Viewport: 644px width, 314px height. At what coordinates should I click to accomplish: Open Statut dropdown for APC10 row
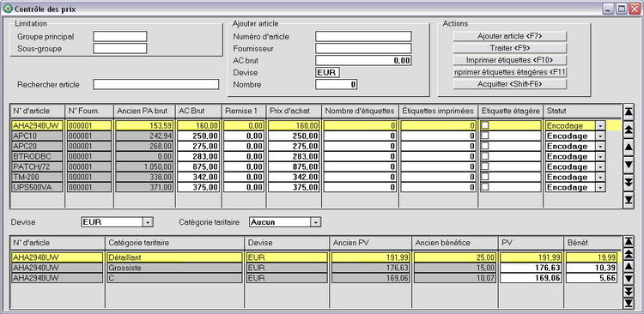tap(600, 136)
